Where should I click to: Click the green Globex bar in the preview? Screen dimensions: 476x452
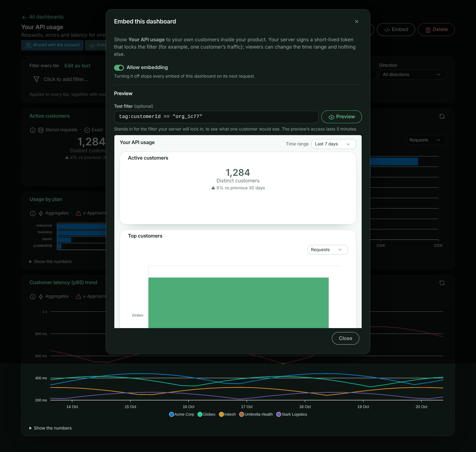[x=238, y=303]
